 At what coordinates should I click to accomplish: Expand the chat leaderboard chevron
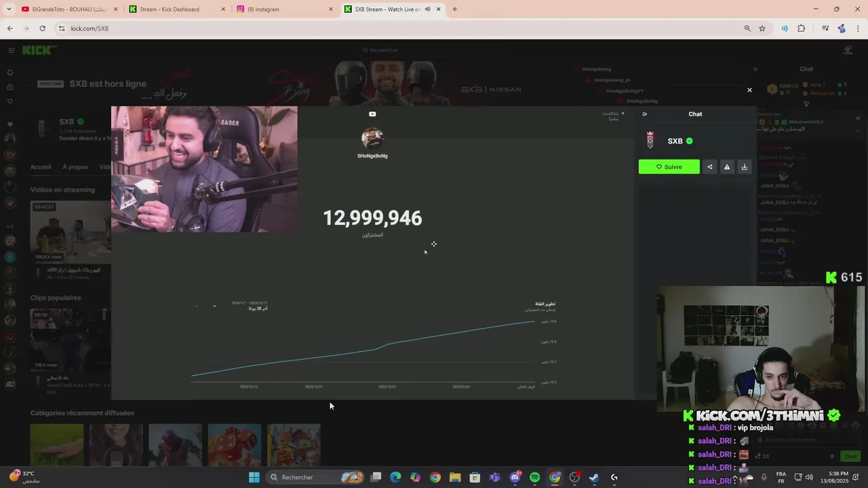coord(806,104)
